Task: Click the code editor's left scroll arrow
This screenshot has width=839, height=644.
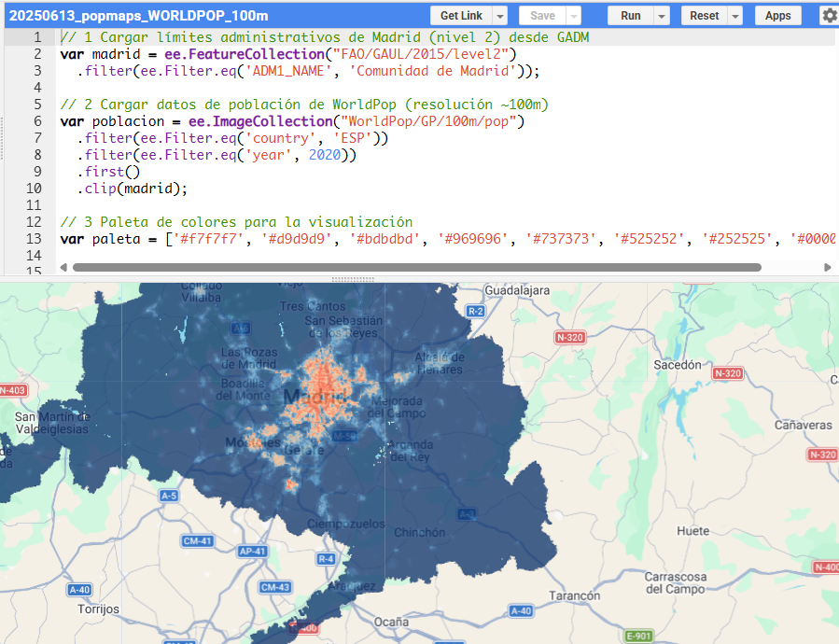Action: (x=64, y=267)
